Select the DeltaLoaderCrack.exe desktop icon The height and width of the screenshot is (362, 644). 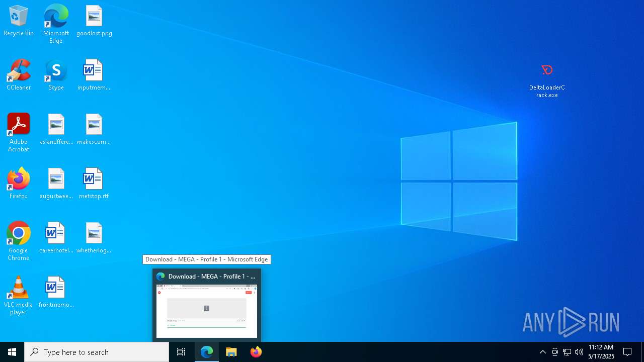pyautogui.click(x=547, y=80)
